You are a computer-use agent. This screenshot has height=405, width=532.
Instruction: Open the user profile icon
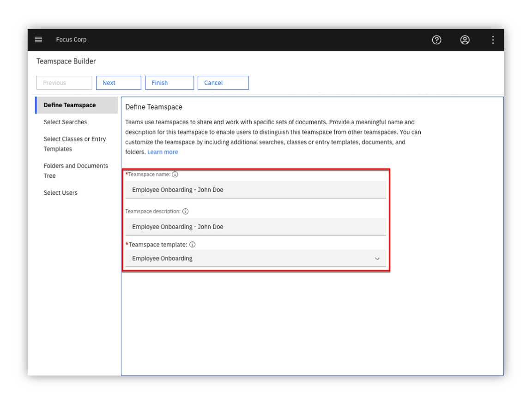click(465, 40)
